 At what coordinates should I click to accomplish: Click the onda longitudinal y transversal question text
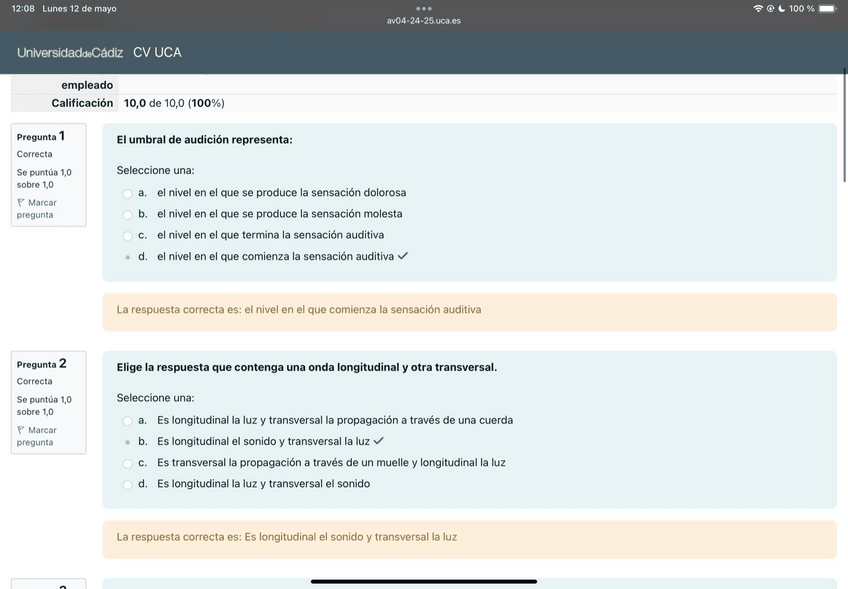click(307, 367)
